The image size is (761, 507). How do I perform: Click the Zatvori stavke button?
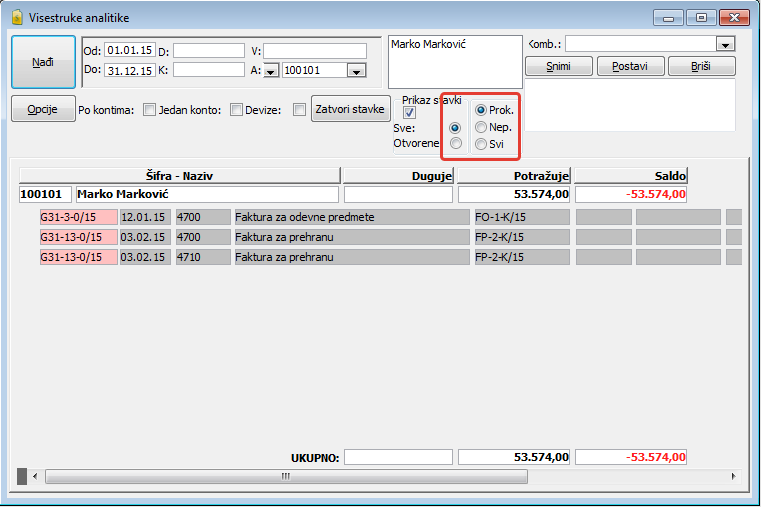pos(349,109)
